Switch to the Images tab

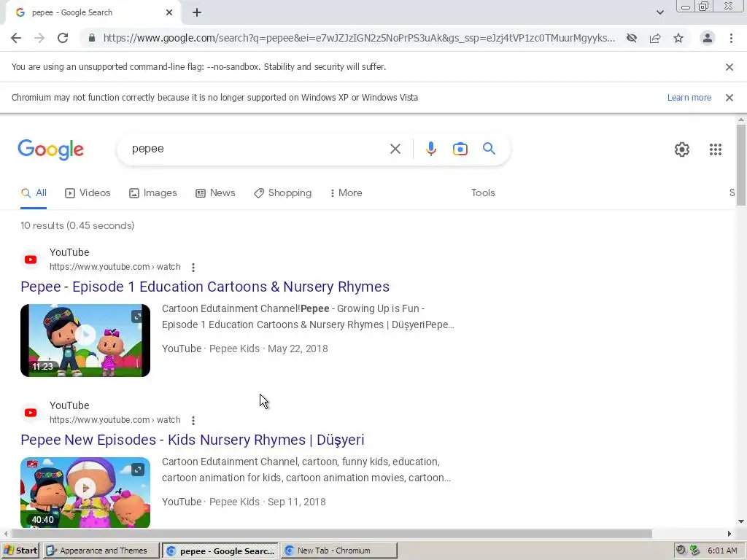pos(153,192)
